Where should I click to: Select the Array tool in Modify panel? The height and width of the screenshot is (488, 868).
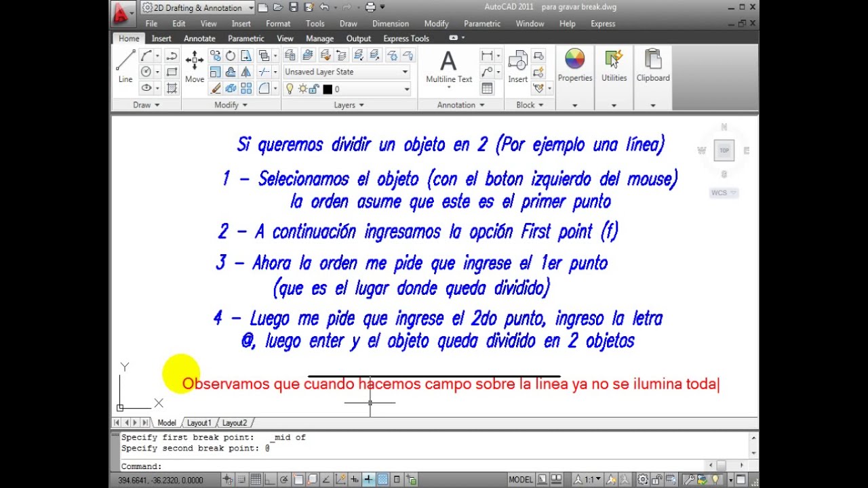point(246,88)
